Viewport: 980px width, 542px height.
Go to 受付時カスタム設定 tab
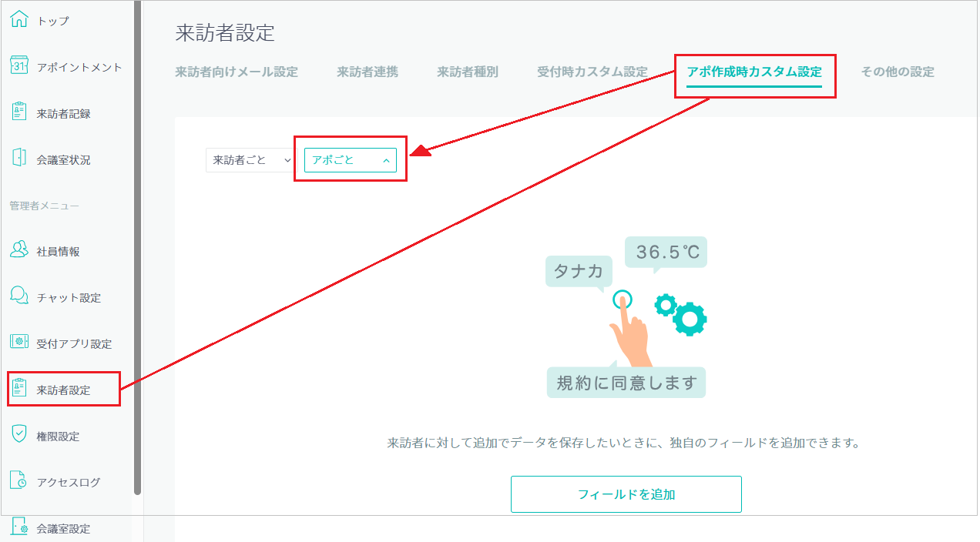[592, 72]
